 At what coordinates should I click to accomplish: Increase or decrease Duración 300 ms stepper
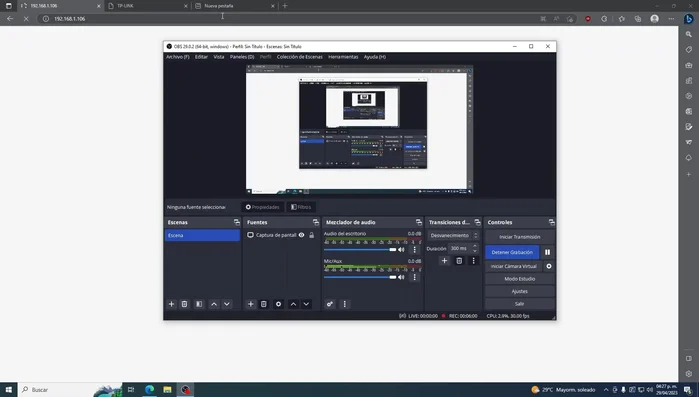tap(475, 248)
